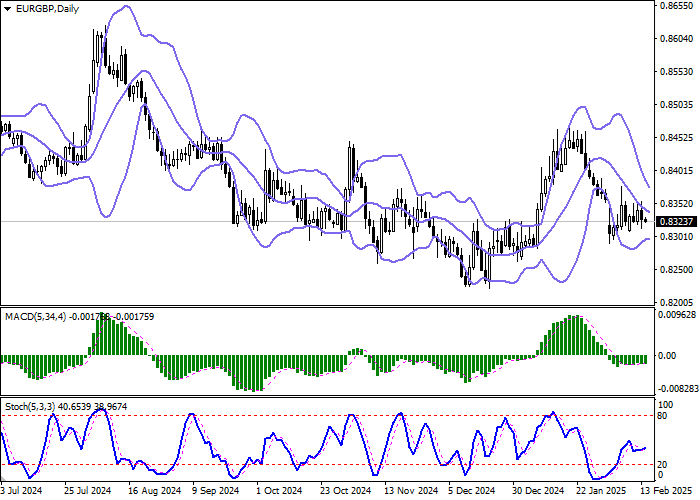
Task: Click the 16 Aug 2024 date label
Action: tap(154, 491)
